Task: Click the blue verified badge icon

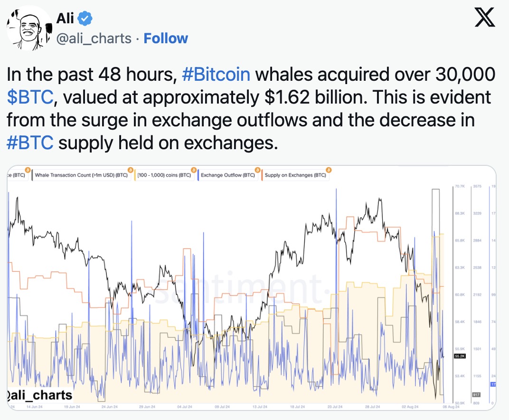Action: 85,18
